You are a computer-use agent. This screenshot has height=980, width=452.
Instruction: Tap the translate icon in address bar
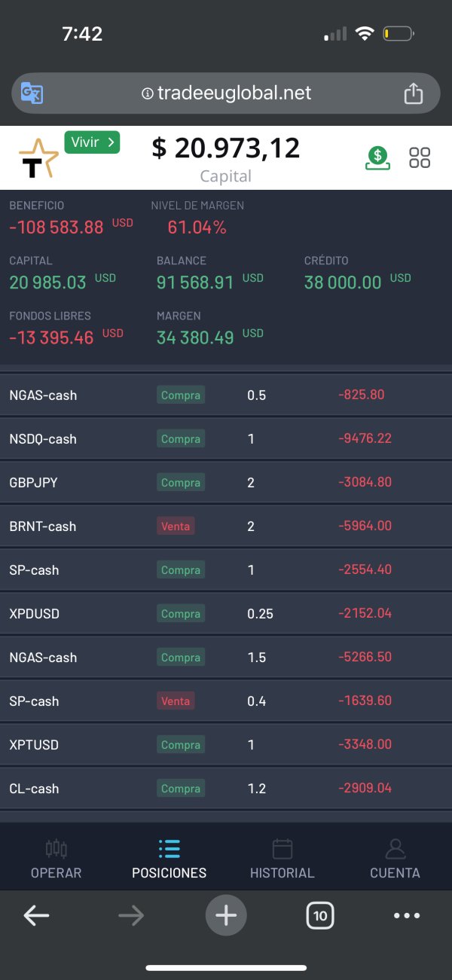pos(32,93)
